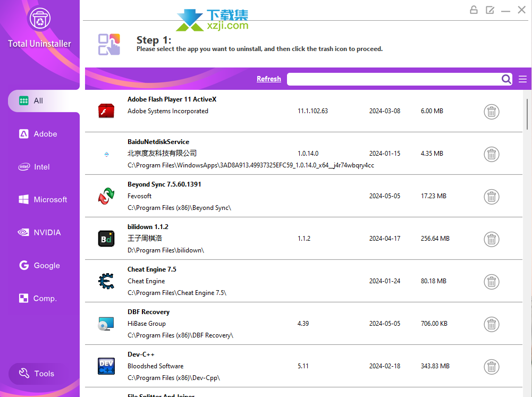Filter by Adobe category
Image resolution: width=532 pixels, height=397 pixels.
38,134
